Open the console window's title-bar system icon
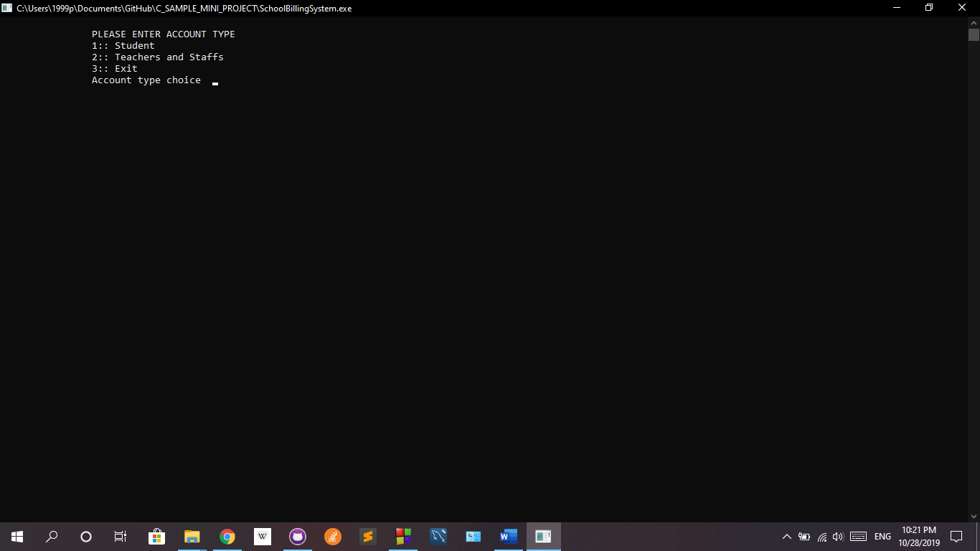The height and width of the screenshot is (551, 980). (x=7, y=8)
